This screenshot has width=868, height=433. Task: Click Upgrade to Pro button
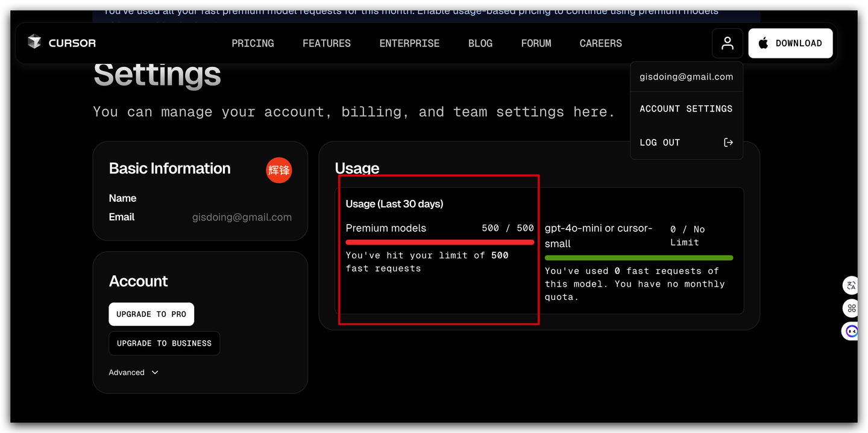click(151, 314)
